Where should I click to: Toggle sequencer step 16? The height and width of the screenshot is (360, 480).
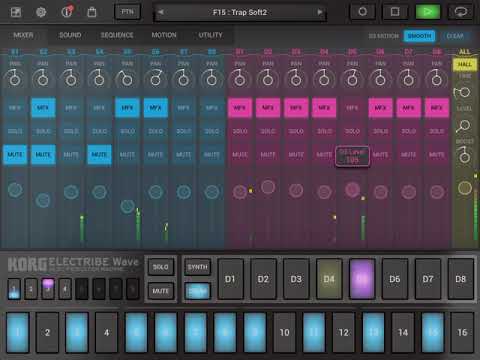point(462,332)
